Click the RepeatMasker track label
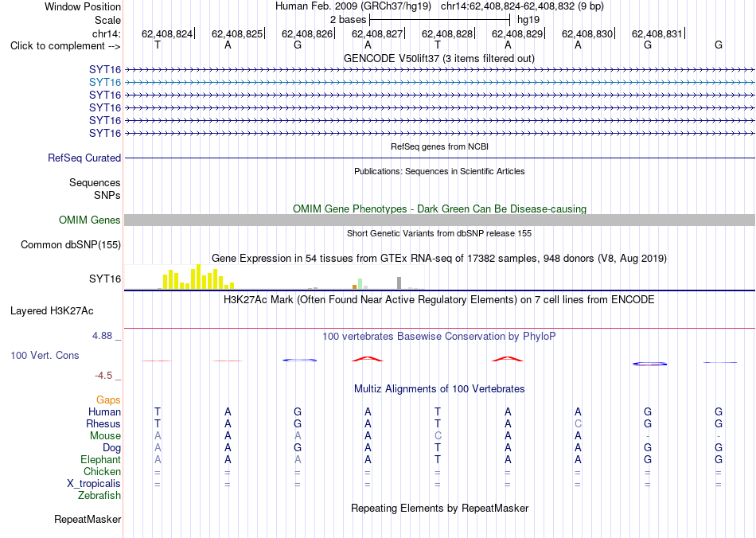Image resolution: width=756 pixels, height=538 pixels. 88,520
